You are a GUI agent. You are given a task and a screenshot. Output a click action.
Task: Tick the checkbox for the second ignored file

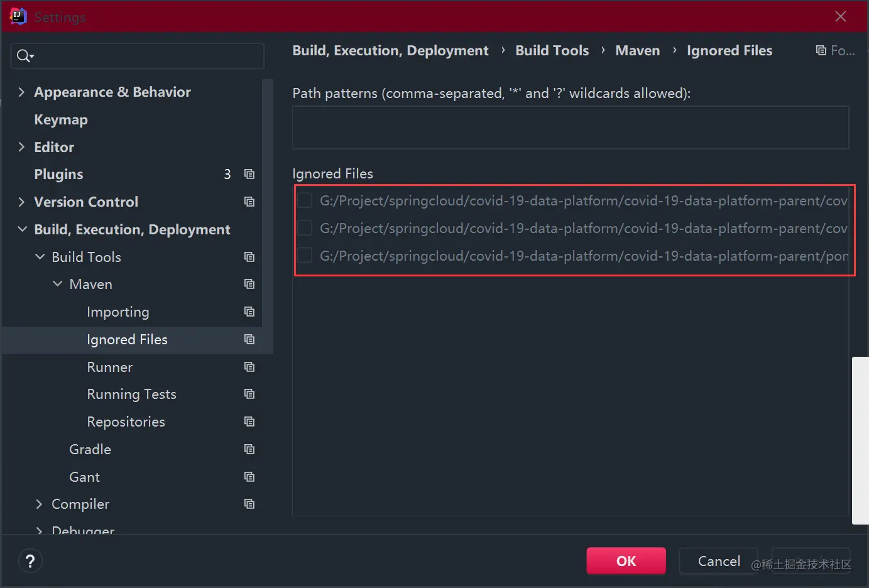[305, 228]
